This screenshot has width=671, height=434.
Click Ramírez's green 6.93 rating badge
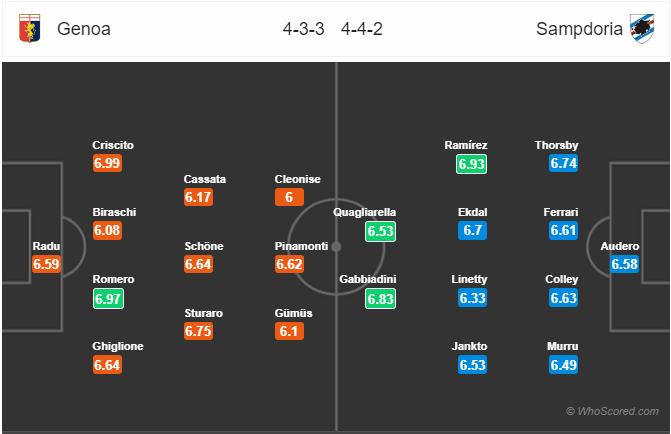[471, 164]
